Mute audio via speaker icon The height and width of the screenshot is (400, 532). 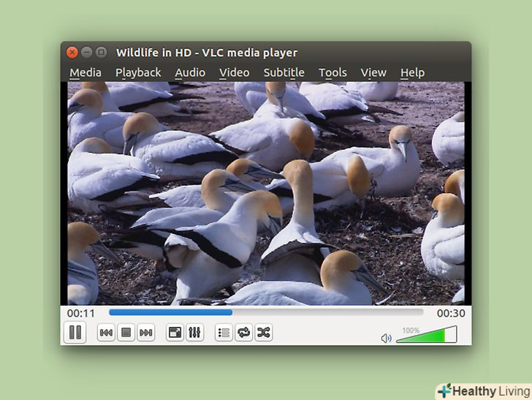(x=387, y=338)
